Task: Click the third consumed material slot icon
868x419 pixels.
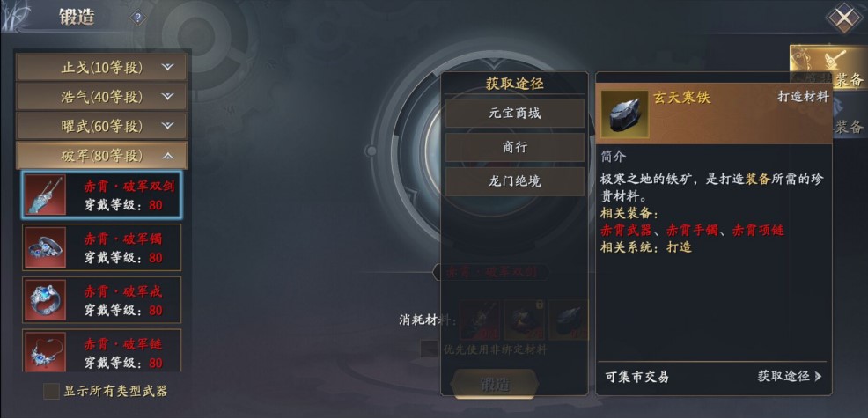Action: coord(568,320)
